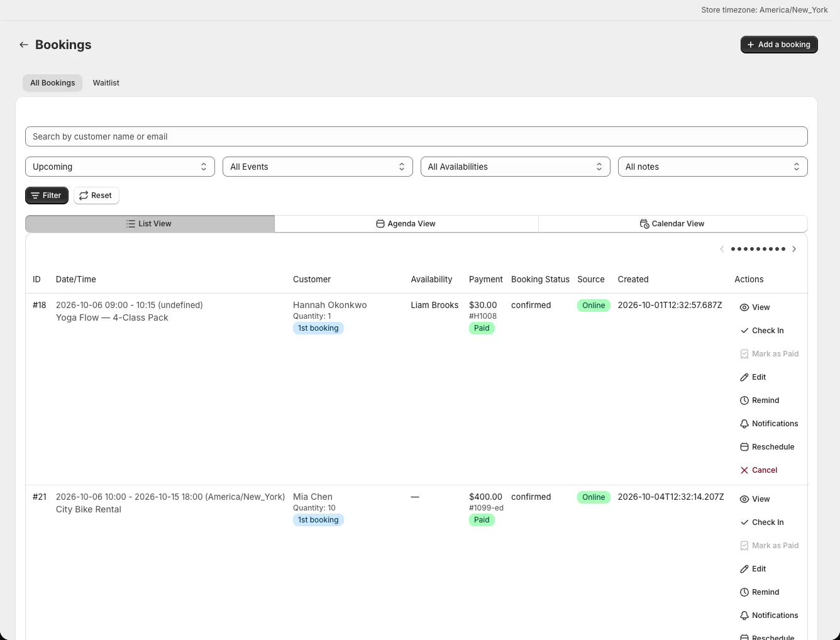Expand the All Events dropdown

tap(318, 167)
